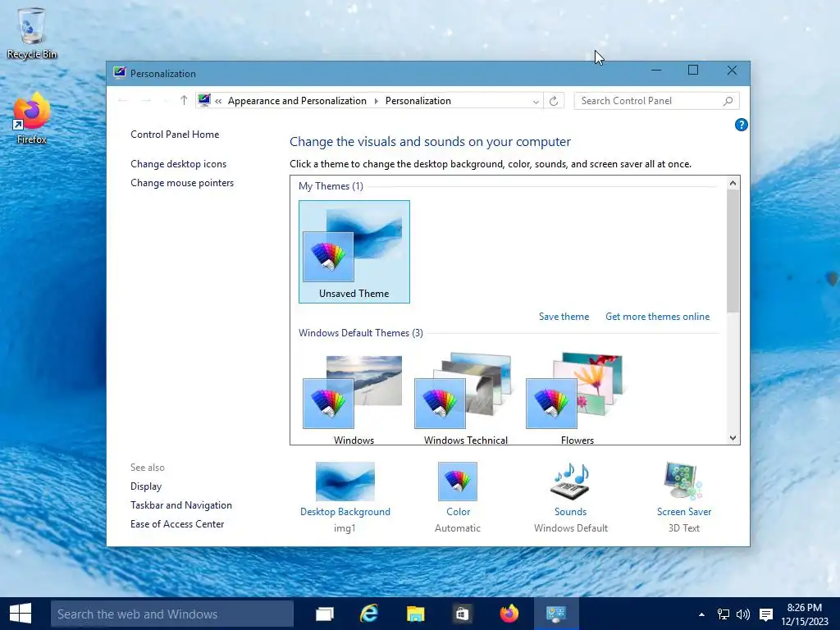The height and width of the screenshot is (630, 840).
Task: Click the Back navigation arrow
Action: pyautogui.click(x=123, y=101)
